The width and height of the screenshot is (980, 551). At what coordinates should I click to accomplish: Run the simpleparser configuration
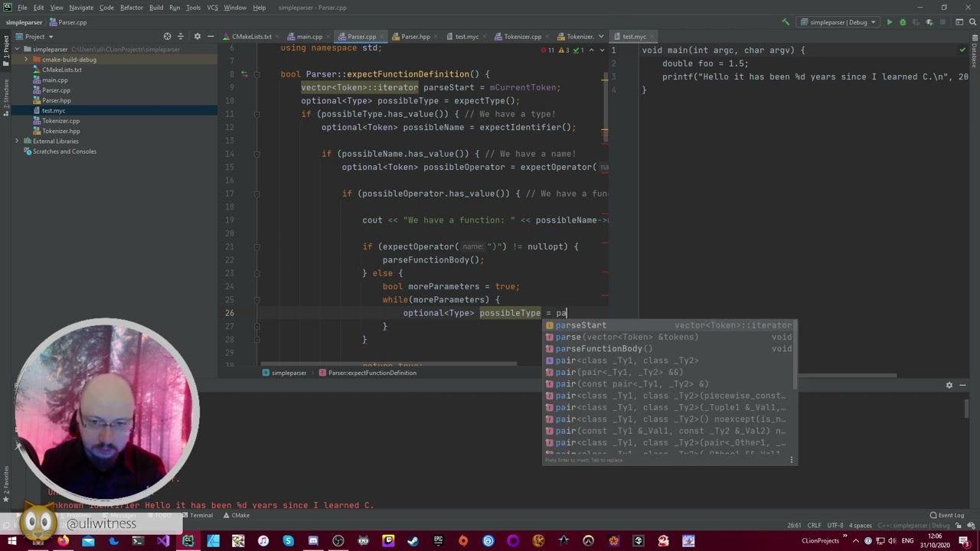[889, 22]
